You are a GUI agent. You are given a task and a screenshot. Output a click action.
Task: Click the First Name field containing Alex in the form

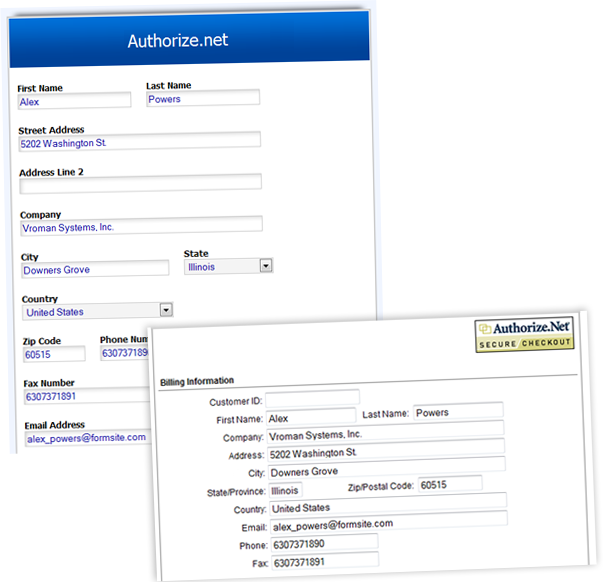click(74, 101)
